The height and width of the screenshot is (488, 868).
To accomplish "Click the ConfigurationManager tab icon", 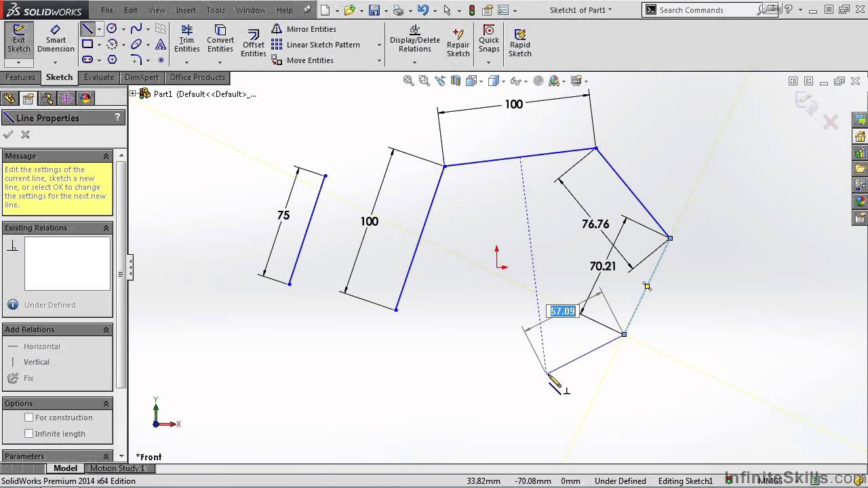I will pos(47,98).
